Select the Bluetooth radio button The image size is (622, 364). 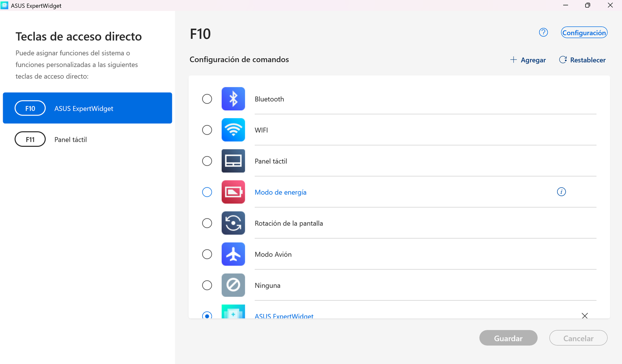click(207, 99)
